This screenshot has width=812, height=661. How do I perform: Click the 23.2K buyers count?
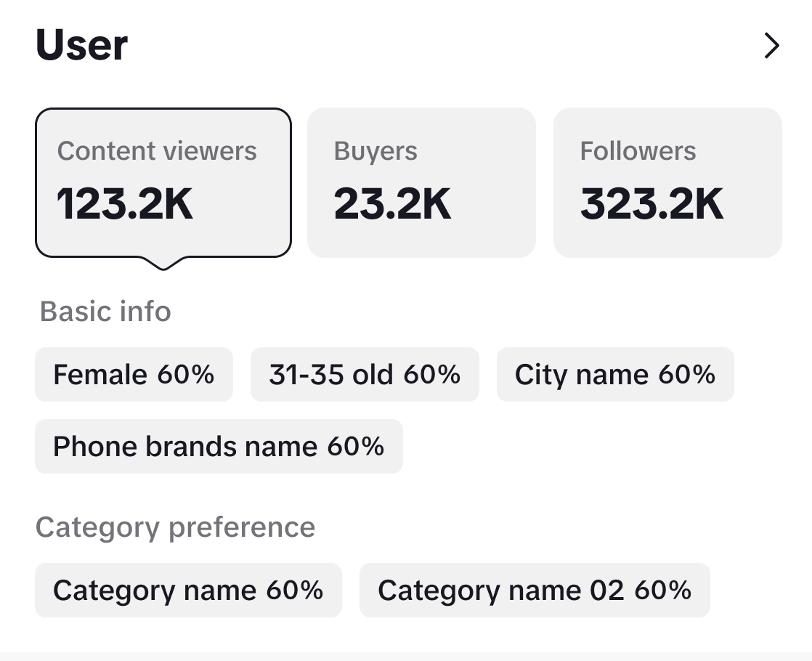[392, 203]
